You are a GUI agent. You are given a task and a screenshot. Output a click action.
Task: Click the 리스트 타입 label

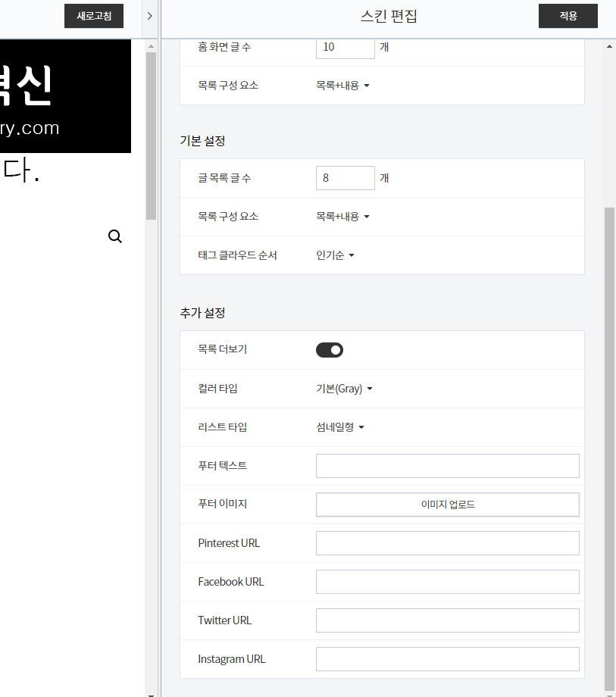pyautogui.click(x=222, y=427)
